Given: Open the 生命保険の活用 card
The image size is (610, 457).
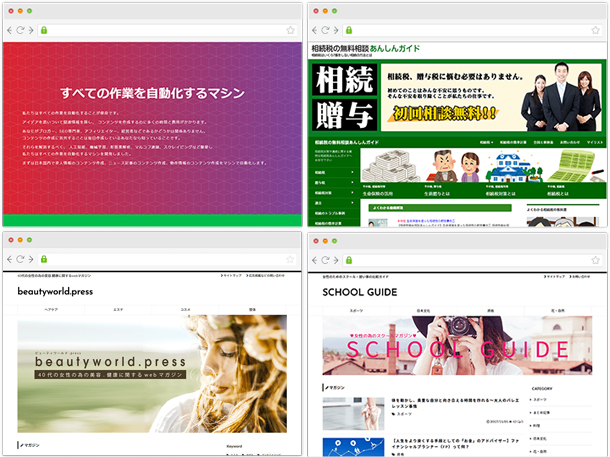Looking at the screenshot, I should click(x=391, y=173).
